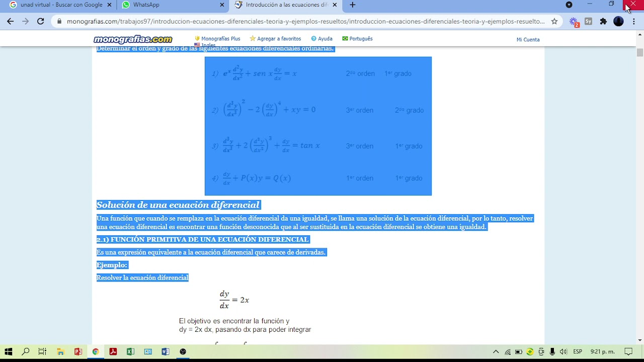Click the 'Ejemplo:' label text
644x362 pixels.
tap(112, 265)
